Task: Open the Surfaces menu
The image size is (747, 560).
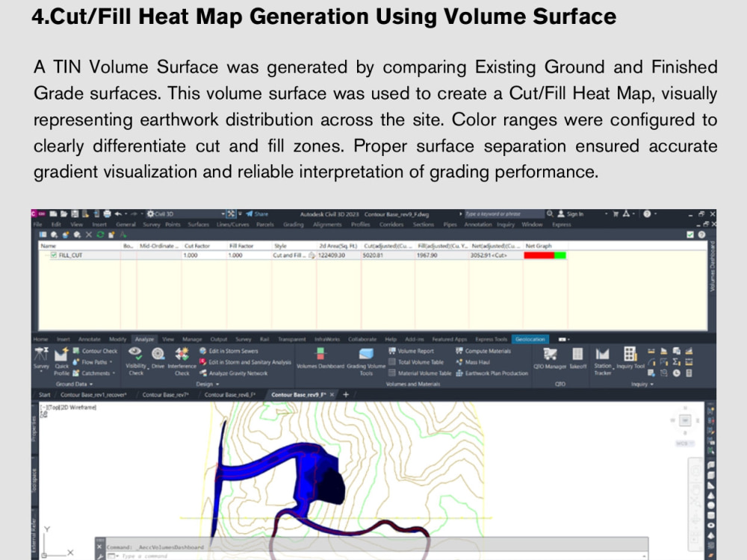Action: (x=198, y=225)
